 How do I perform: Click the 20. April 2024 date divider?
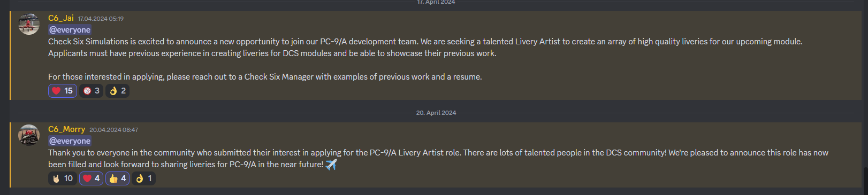[x=436, y=113]
